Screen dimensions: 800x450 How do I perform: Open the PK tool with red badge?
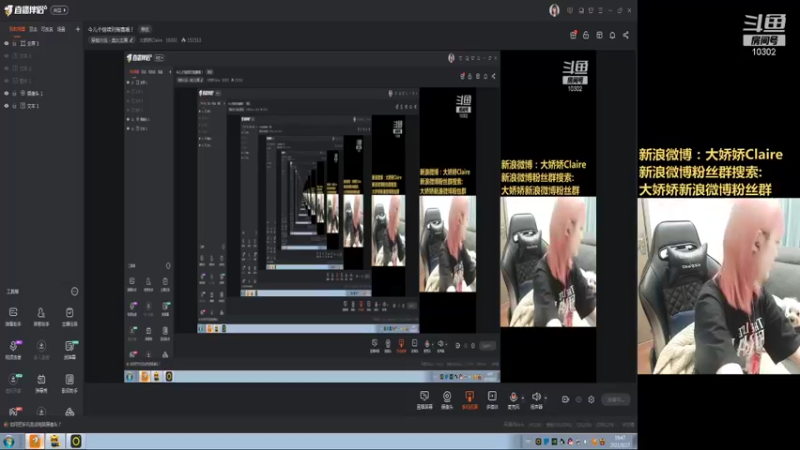(x=13, y=411)
